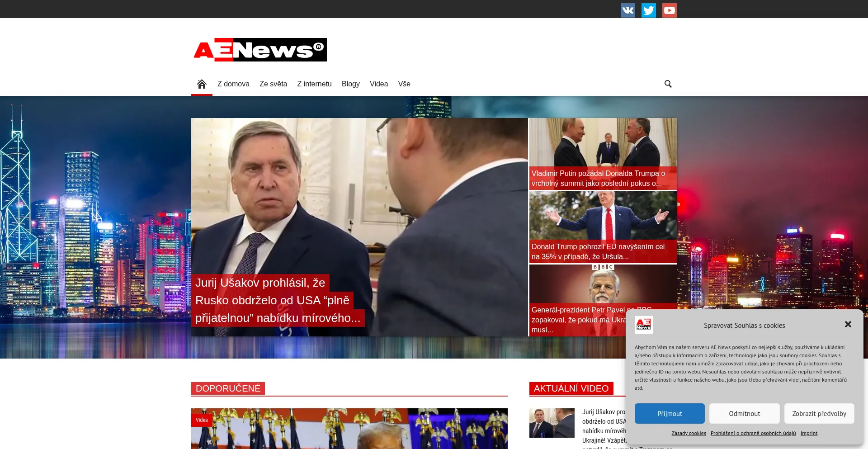Accept cookies with Přijmout button

point(669,413)
